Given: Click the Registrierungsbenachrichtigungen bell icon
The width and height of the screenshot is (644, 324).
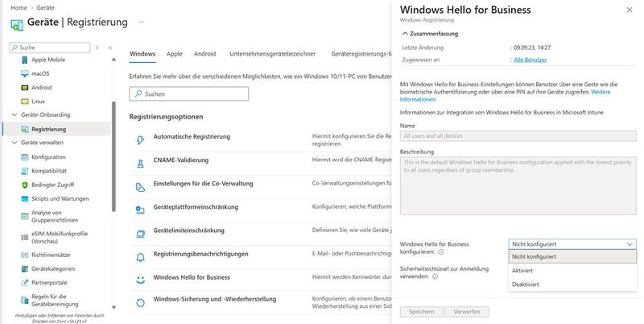Looking at the screenshot, I should 140,257.
